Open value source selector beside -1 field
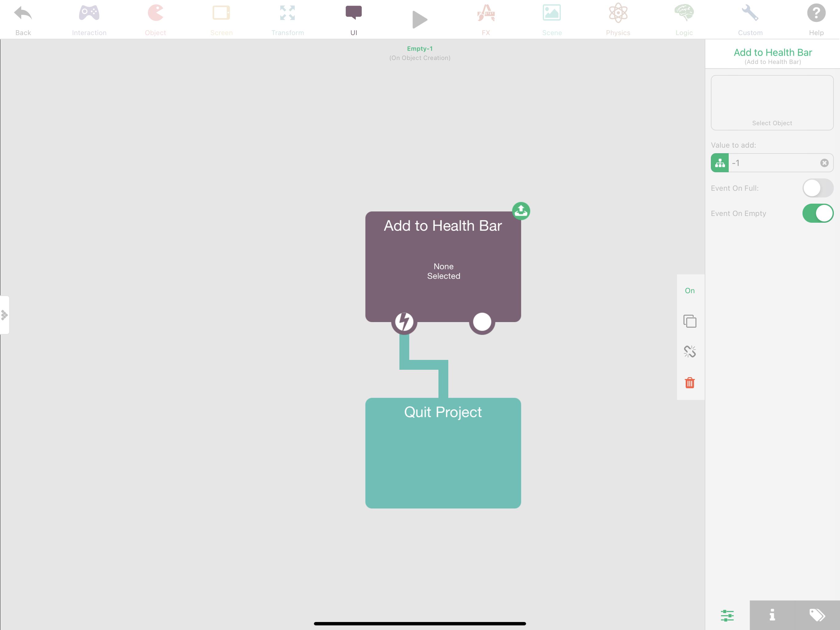This screenshot has width=840, height=630. (719, 163)
